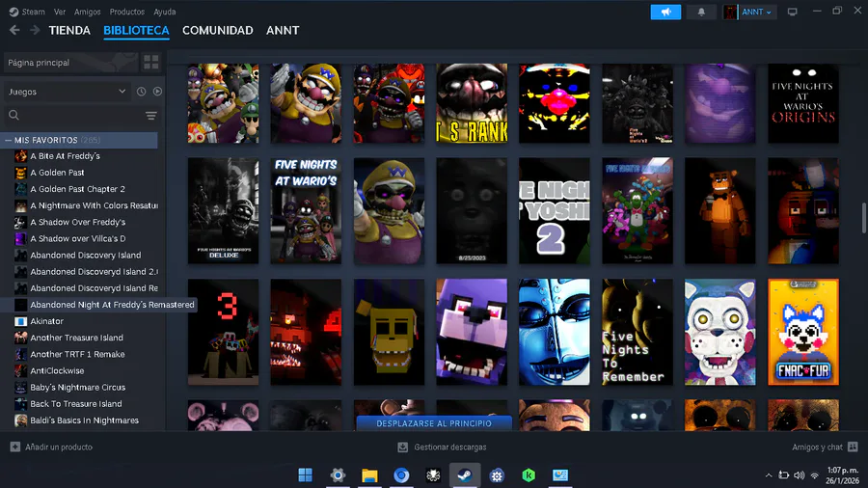This screenshot has width=868, height=488.
Task: Select Akinator in the list
Action: [80, 321]
